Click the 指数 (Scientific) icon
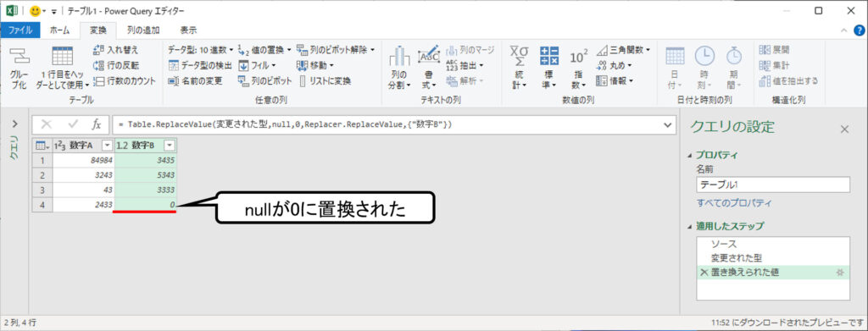Screen dimensions: 868x331 [x=579, y=57]
